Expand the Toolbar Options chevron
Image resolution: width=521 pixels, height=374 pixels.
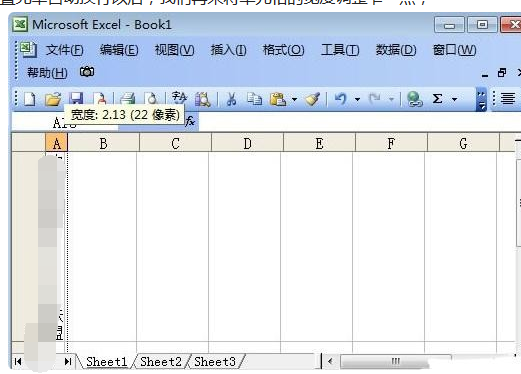(481, 99)
